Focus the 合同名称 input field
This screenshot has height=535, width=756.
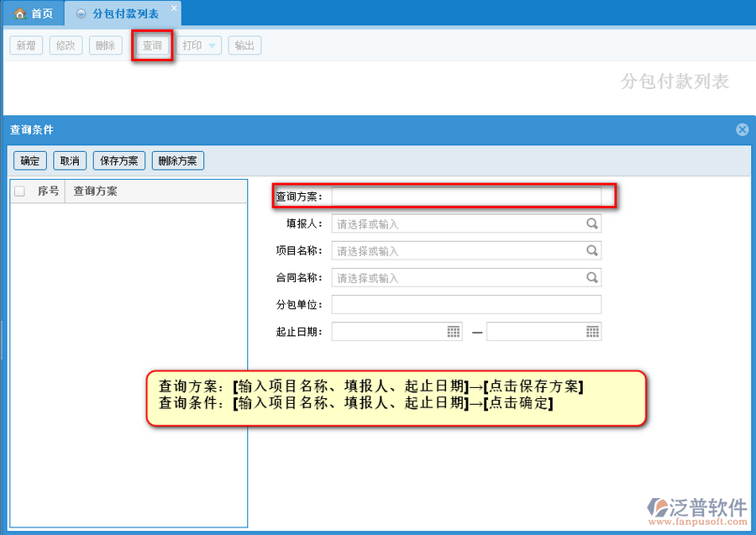pyautogui.click(x=466, y=278)
